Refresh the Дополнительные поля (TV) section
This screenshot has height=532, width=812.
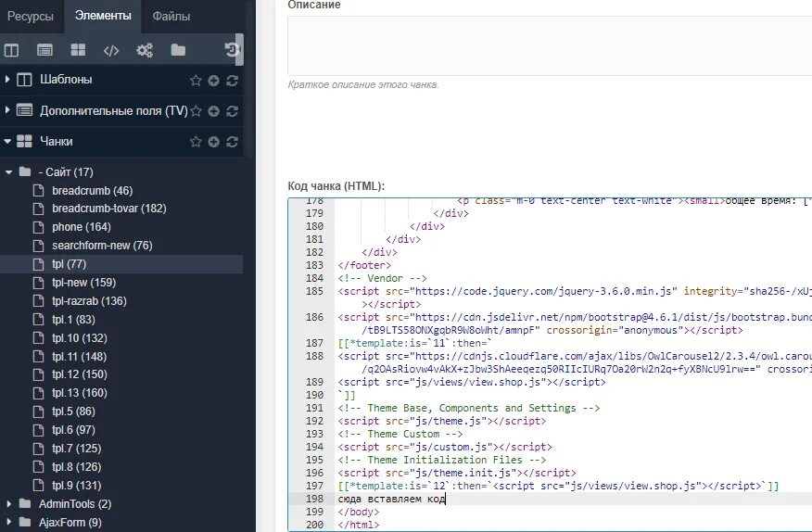pos(232,111)
